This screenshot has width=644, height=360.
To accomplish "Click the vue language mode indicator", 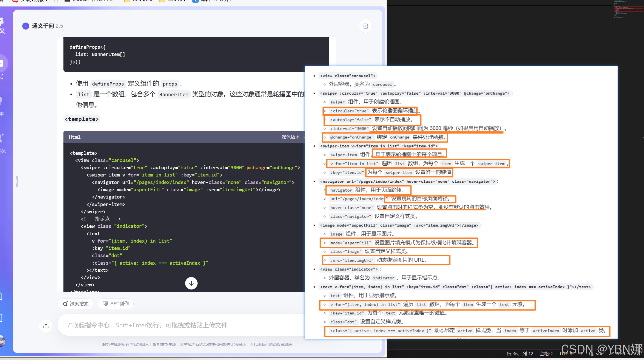I will [x=599, y=354].
